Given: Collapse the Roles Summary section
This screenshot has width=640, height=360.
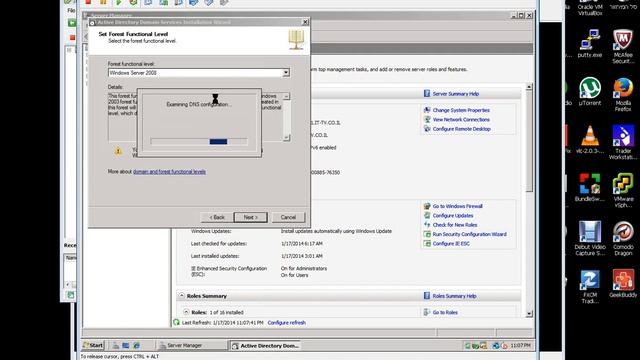Looking at the screenshot, I should pyautogui.click(x=182, y=296).
